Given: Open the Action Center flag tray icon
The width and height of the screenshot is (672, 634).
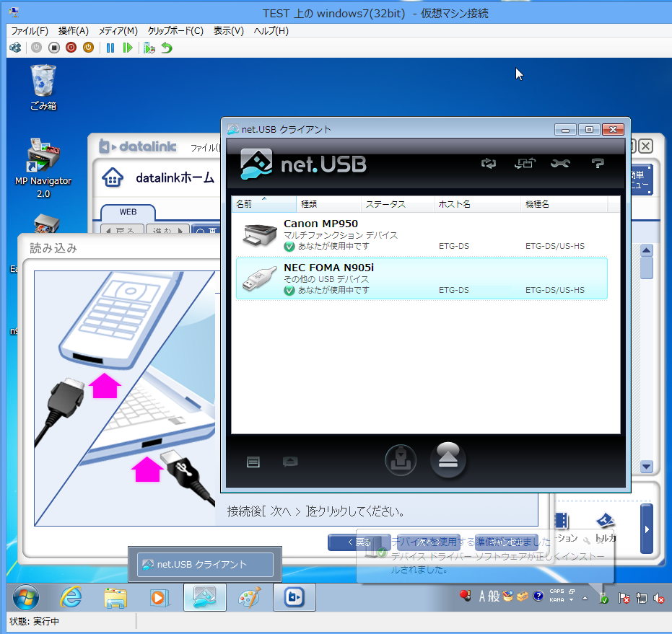Looking at the screenshot, I should [x=624, y=598].
